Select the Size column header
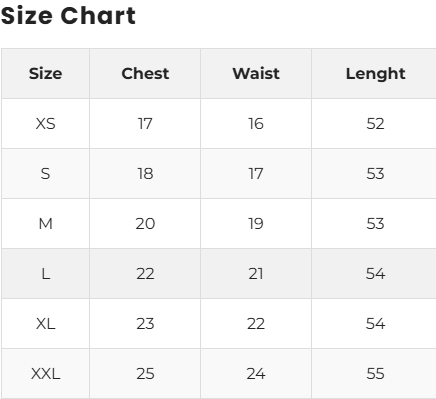Image resolution: width=436 pixels, height=399 pixels. tap(45, 73)
